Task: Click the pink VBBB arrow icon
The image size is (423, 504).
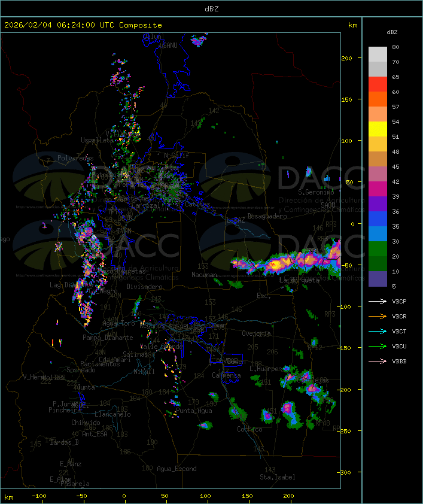Action: [x=378, y=361]
